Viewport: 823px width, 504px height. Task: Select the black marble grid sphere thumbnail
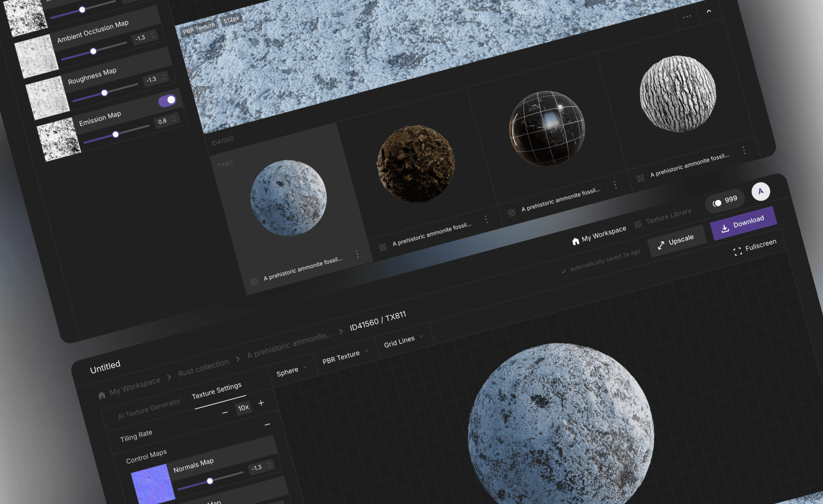coord(547,129)
